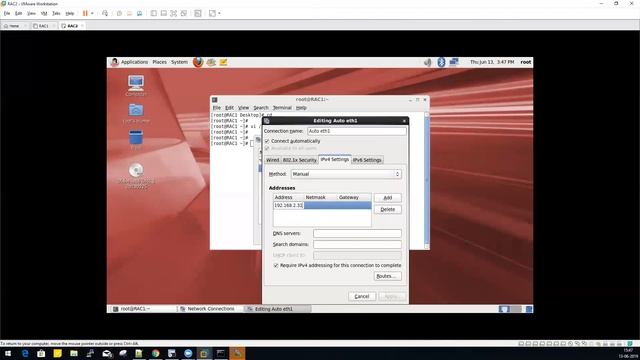The width and height of the screenshot is (640, 360).
Task: Click the Add address button
Action: point(388,198)
